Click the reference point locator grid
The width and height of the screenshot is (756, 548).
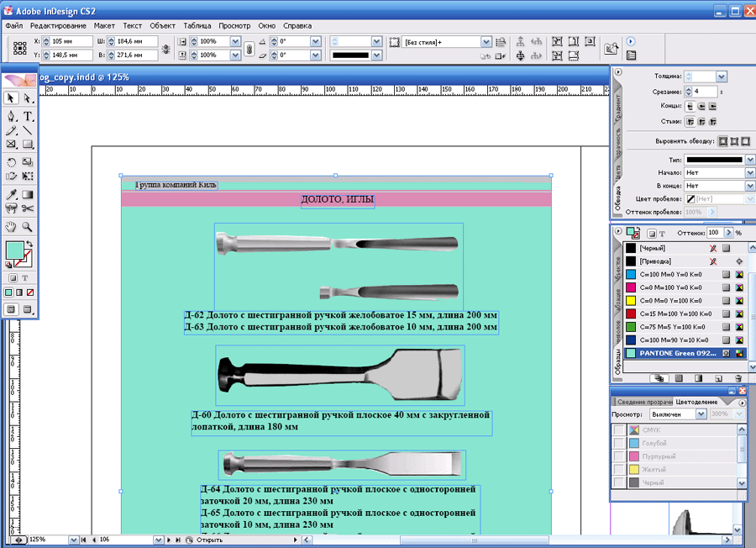(20, 48)
